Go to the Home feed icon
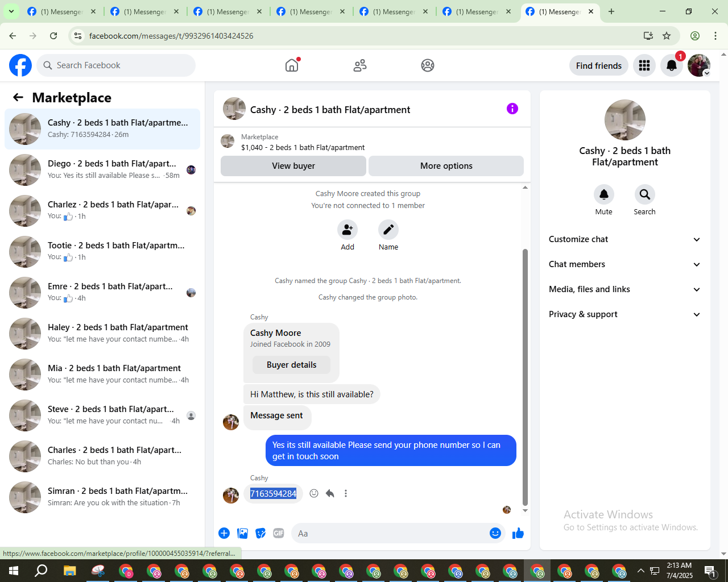728x582 pixels. pos(292,65)
